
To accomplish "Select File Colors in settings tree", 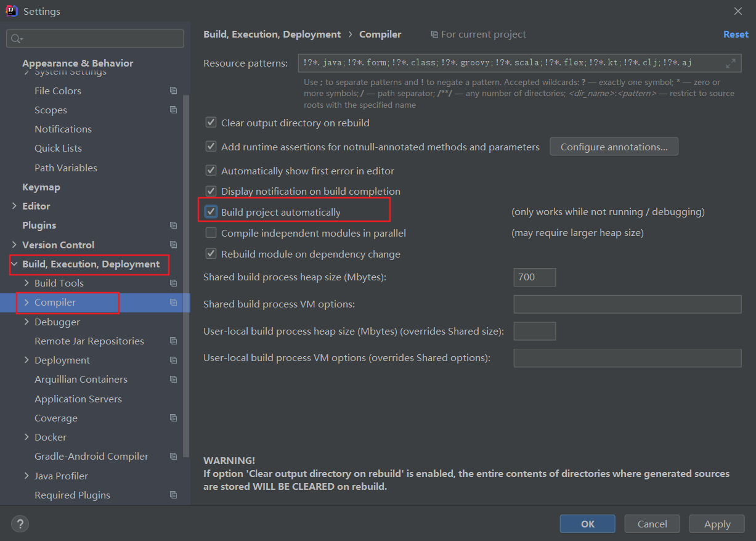I will coord(58,91).
